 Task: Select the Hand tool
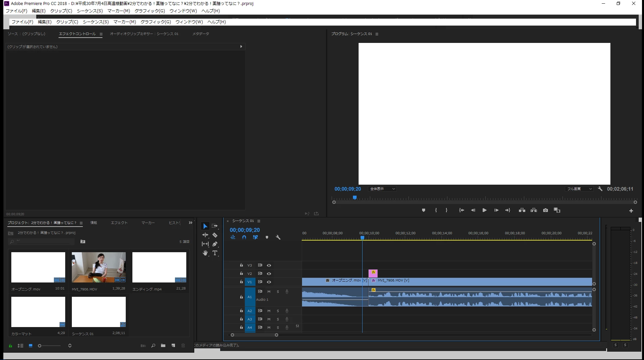[205, 253]
